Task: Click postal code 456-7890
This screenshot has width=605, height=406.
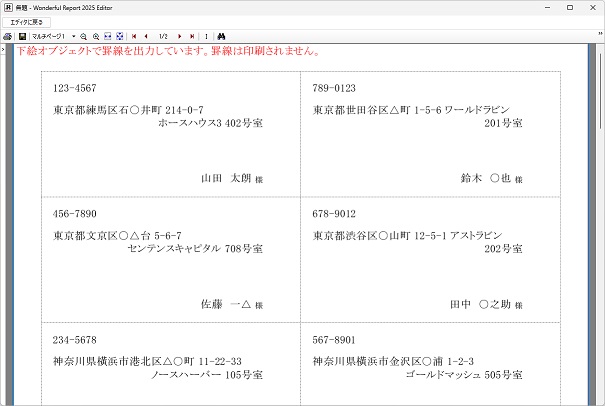Action: pos(74,214)
